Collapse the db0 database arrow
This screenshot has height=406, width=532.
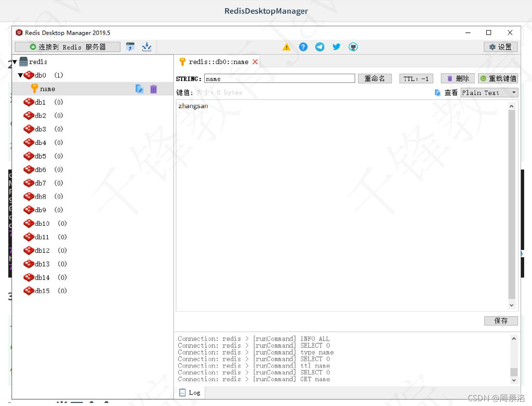click(x=20, y=76)
